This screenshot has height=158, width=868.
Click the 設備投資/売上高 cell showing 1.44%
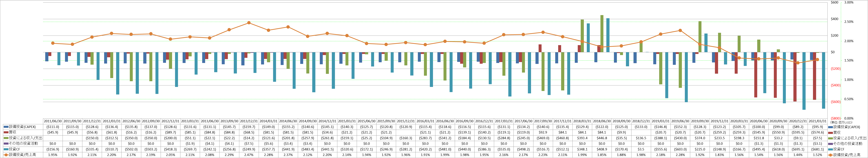coord(798,155)
